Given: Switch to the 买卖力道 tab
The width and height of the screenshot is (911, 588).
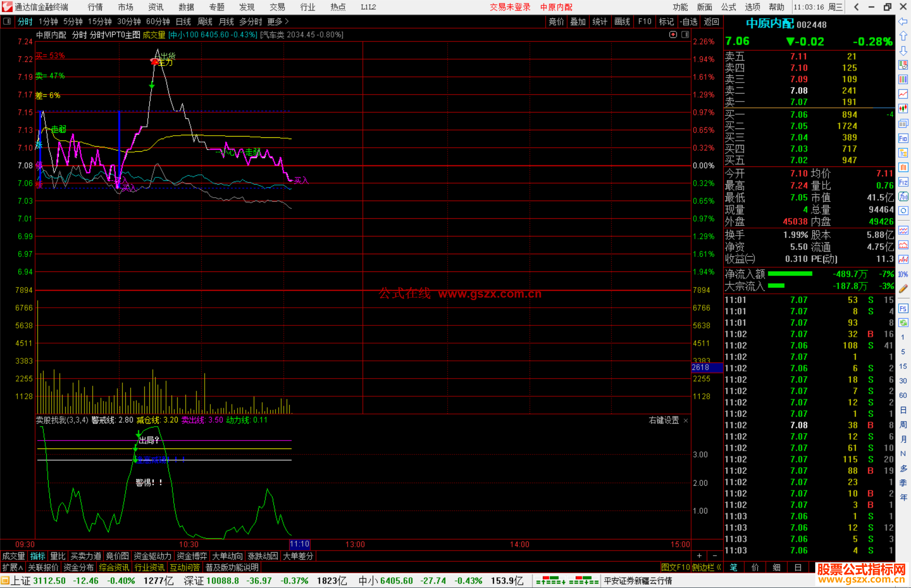Looking at the screenshot, I should coord(86,556).
